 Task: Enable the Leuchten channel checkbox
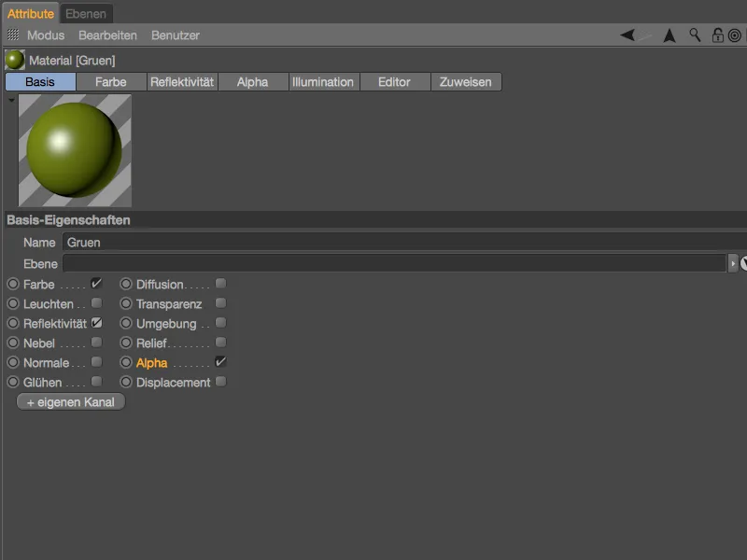[x=96, y=303]
